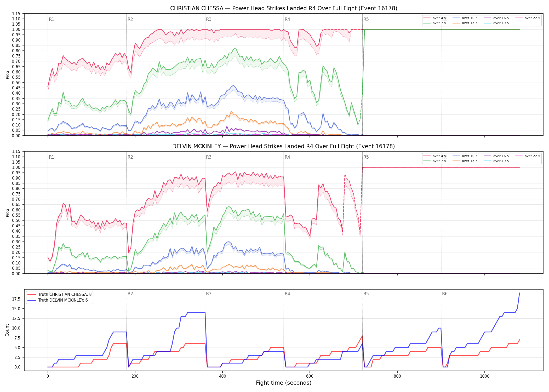Viewport: 549px width, 392px height.
Task: Click x-axis tick label '1000'
Action: [485, 376]
